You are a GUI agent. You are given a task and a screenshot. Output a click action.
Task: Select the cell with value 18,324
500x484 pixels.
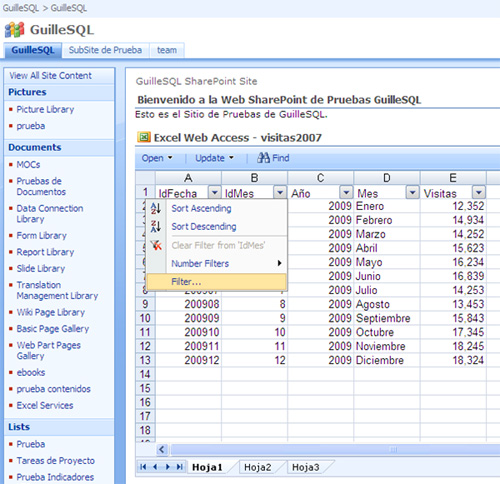(453, 360)
